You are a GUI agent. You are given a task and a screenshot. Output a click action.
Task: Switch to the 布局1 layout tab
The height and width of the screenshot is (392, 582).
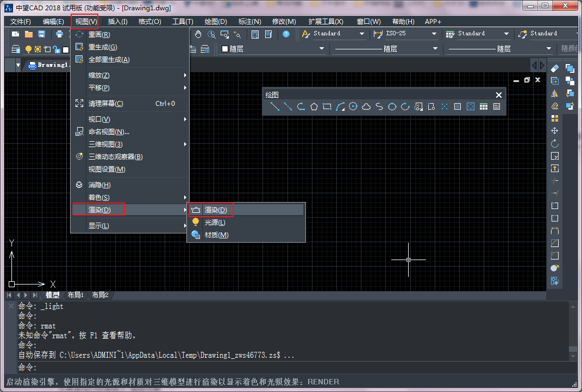[x=76, y=295]
